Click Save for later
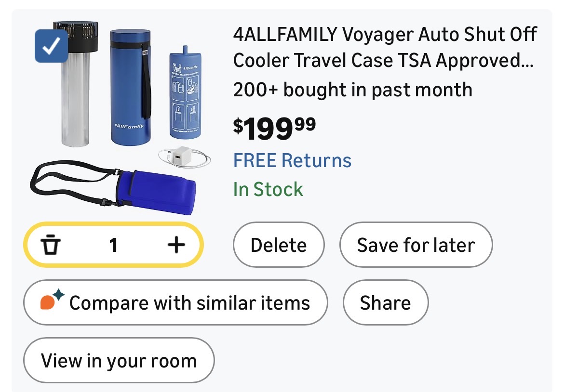 (x=416, y=245)
